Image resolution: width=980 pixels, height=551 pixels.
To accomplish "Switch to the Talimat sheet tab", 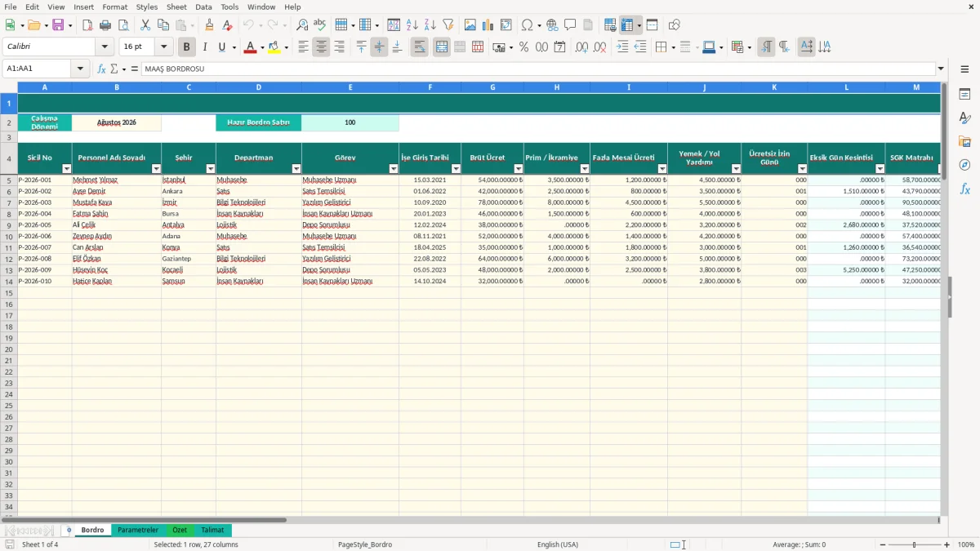I will coord(212,530).
